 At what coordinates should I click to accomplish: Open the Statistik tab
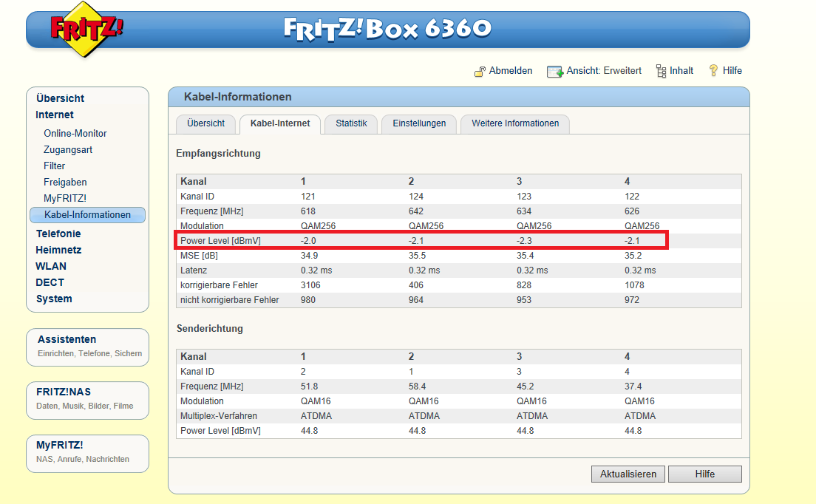point(351,124)
